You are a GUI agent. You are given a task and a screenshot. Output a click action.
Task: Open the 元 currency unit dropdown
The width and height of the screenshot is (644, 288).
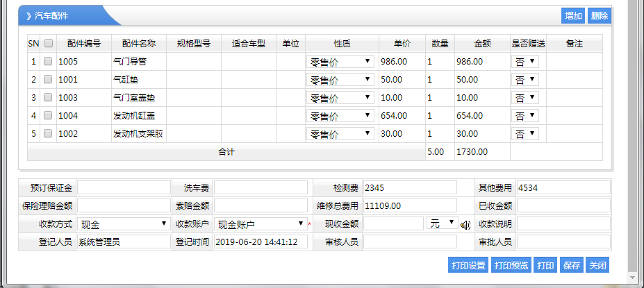[442, 223]
